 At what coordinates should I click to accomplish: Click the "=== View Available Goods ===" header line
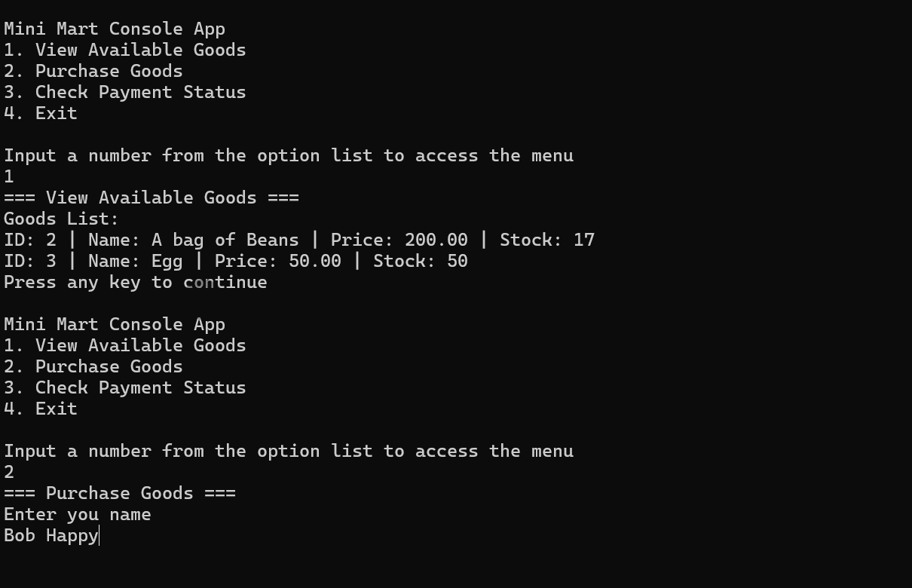(x=151, y=198)
